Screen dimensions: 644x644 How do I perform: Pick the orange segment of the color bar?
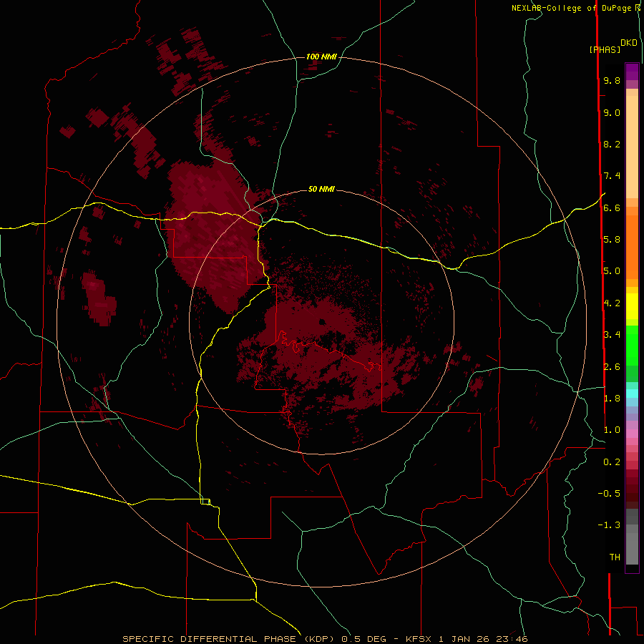(x=632, y=246)
